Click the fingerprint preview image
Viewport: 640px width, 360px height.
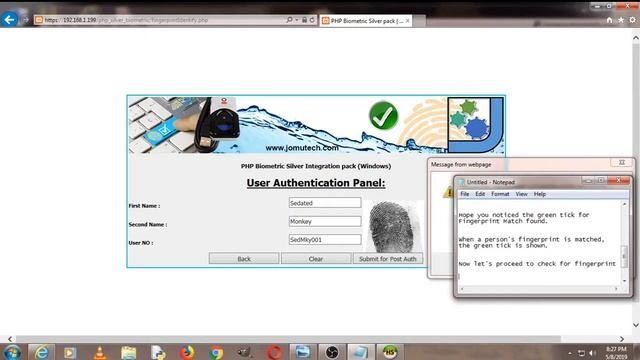click(x=393, y=226)
